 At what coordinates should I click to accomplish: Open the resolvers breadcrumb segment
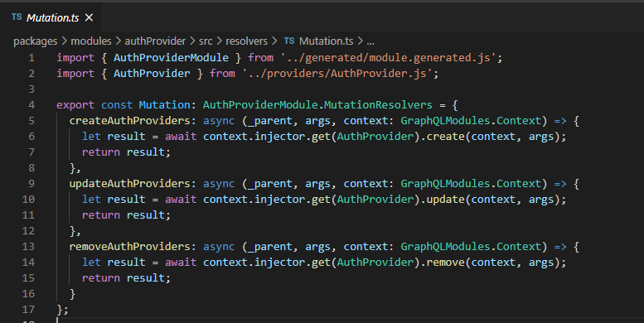(246, 41)
